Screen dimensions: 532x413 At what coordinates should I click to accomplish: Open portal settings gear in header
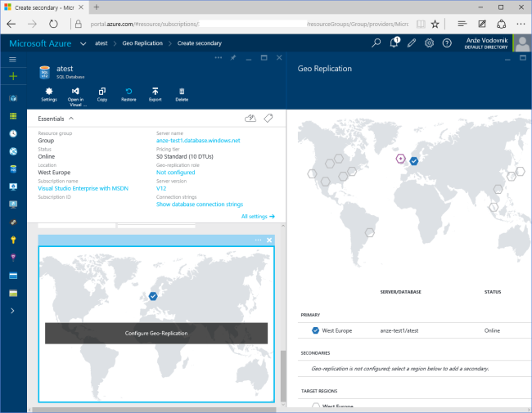coord(429,43)
